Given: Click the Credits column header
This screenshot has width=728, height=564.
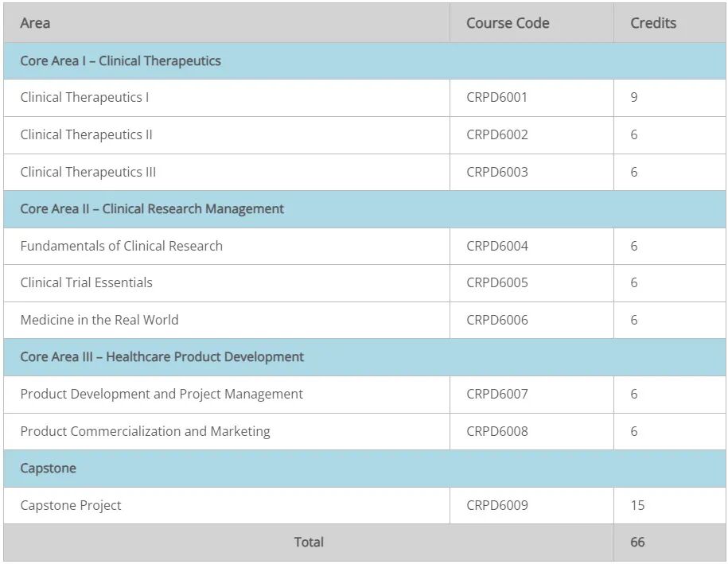Looking at the screenshot, I should [x=653, y=23].
